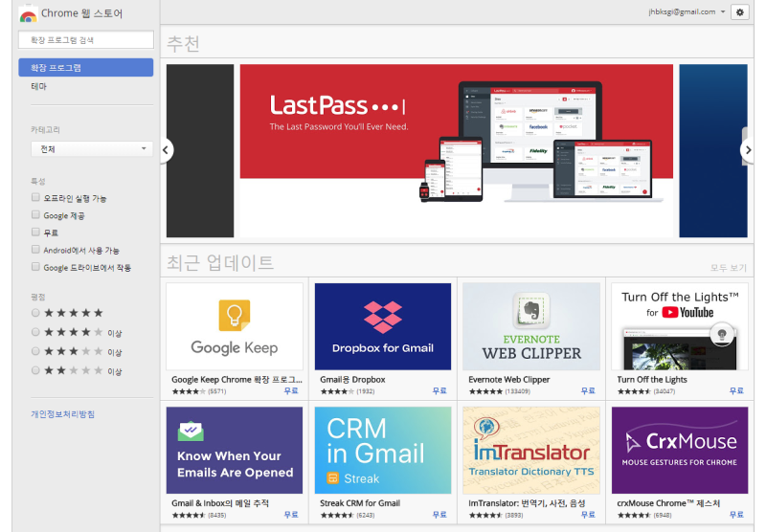The image size is (766, 532).
Task: Click the 'Gmail용 Dropbox' title
Action: (352, 379)
